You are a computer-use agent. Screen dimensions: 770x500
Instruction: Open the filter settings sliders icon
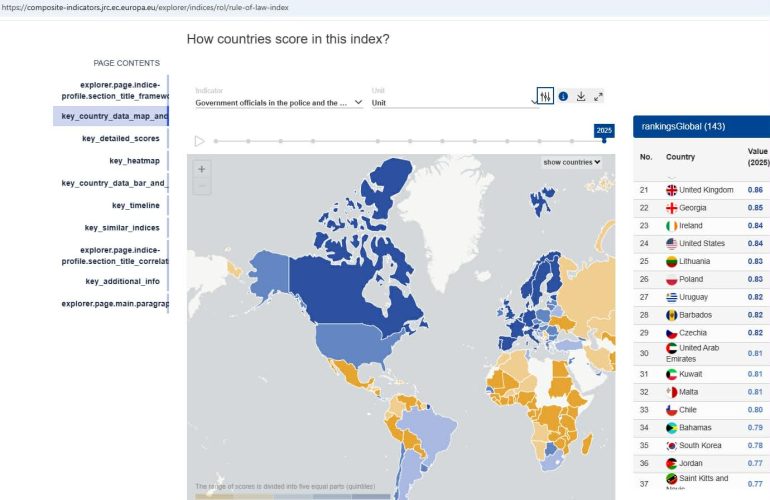click(x=545, y=96)
